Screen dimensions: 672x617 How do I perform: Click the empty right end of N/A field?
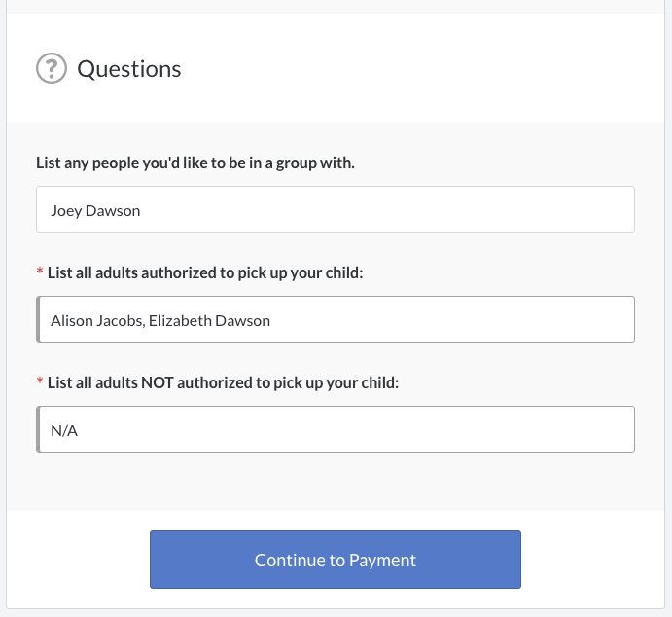point(584,429)
